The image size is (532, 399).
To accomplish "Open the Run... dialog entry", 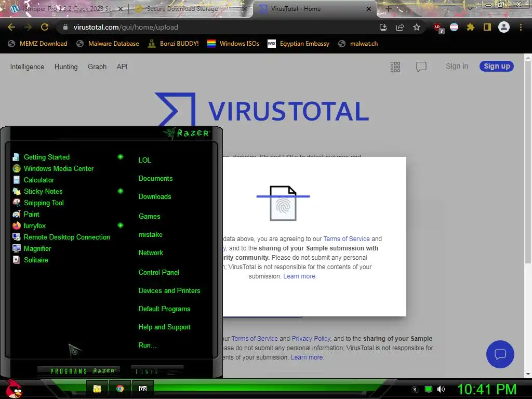I will click(147, 345).
